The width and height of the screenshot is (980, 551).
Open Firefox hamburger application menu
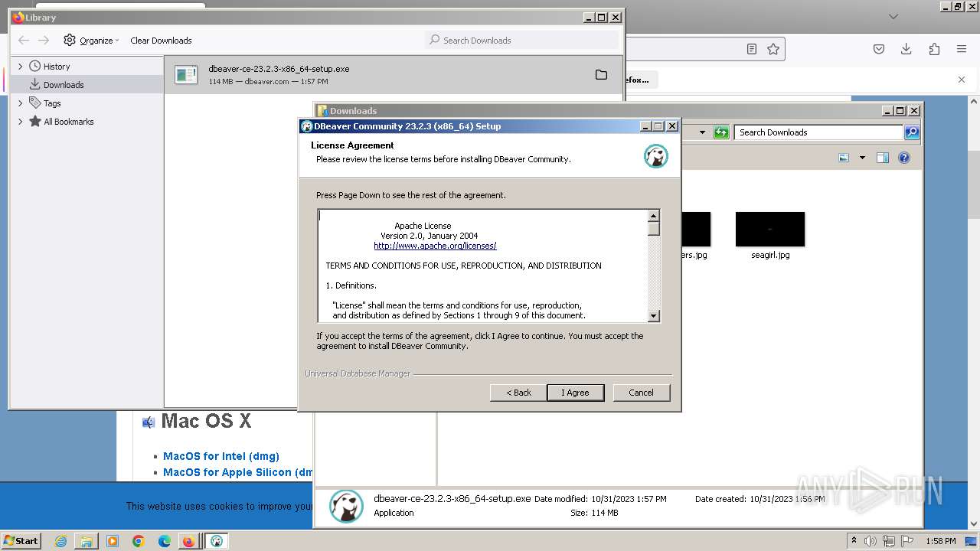[962, 49]
